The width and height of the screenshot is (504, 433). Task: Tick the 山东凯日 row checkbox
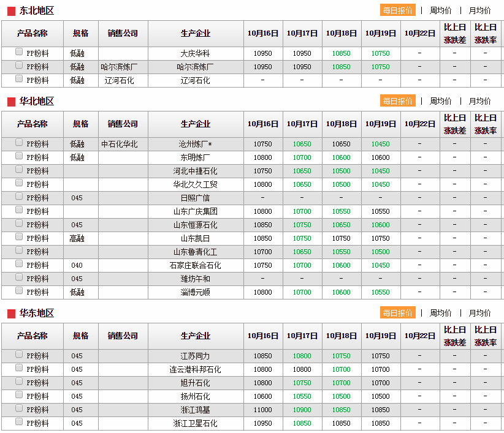(19, 236)
